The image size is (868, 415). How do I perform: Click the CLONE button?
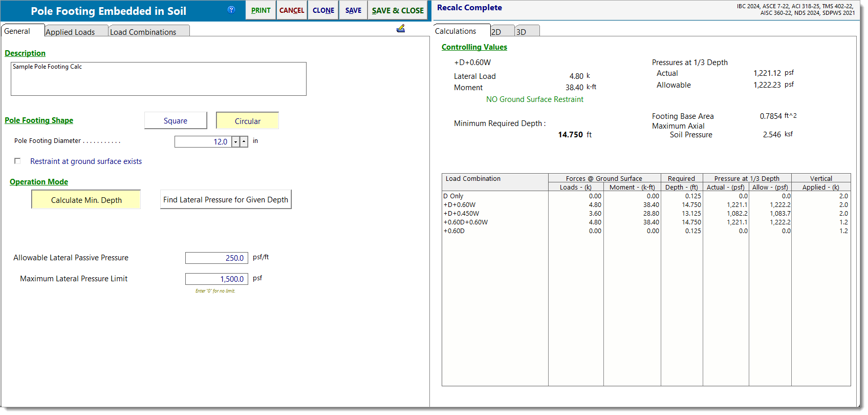[323, 10]
